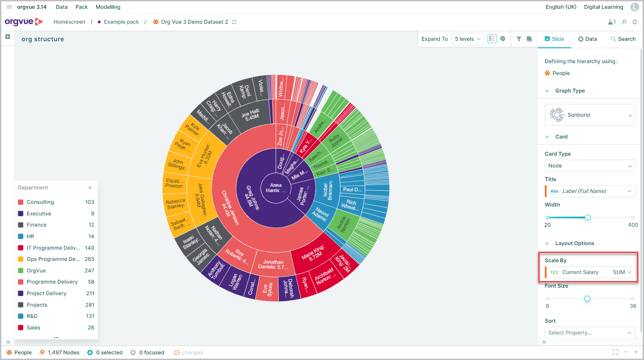The height and width of the screenshot is (360, 644).
Task: Open the Expand To 5 levels dropdown
Action: [468, 39]
